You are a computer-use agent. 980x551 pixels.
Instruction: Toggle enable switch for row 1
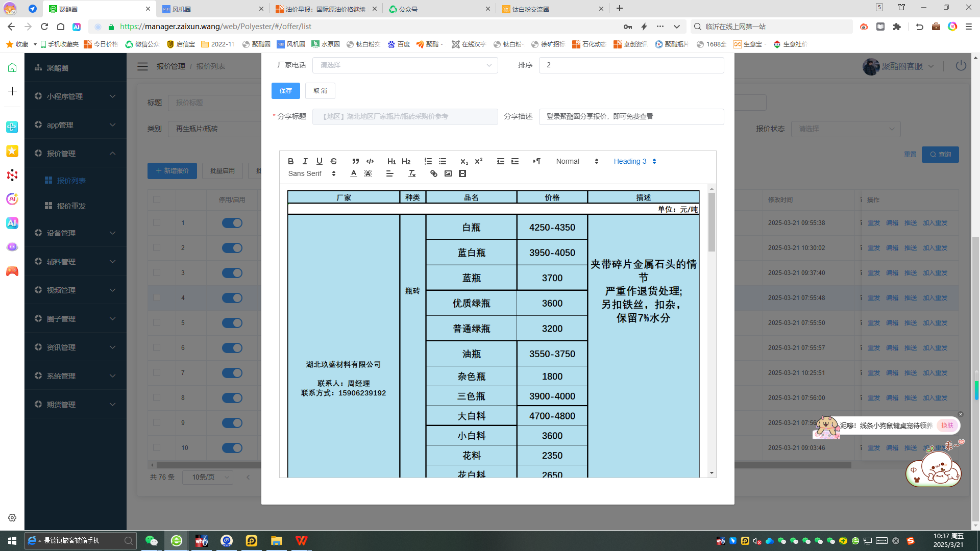pos(232,223)
